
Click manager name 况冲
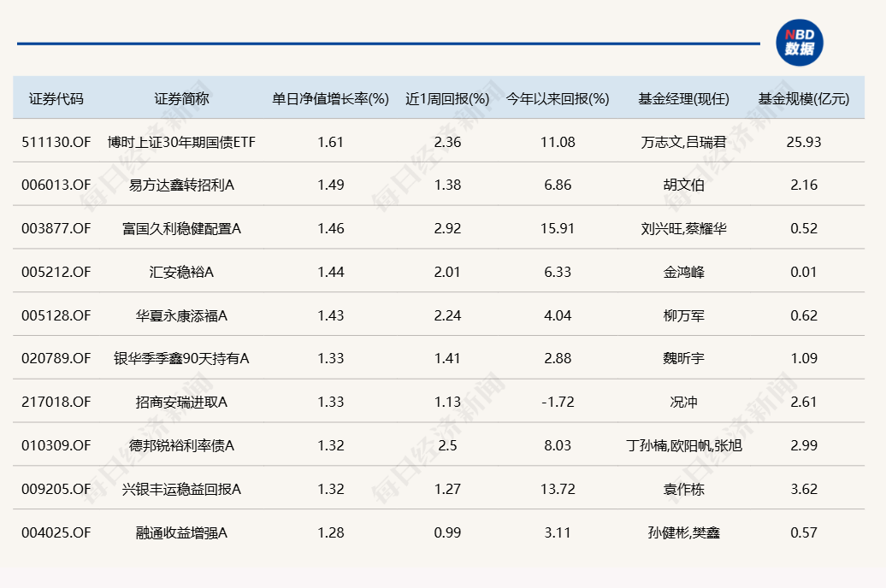(683, 402)
